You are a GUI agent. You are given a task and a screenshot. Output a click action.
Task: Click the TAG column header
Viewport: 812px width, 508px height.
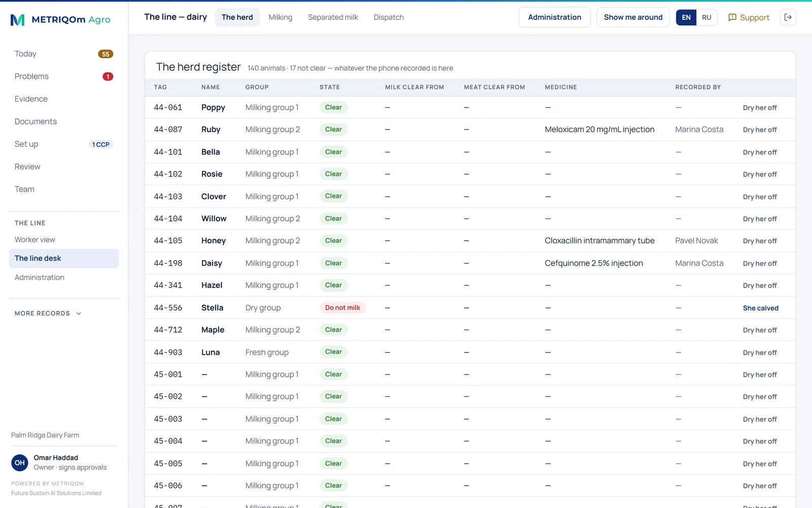click(x=160, y=87)
